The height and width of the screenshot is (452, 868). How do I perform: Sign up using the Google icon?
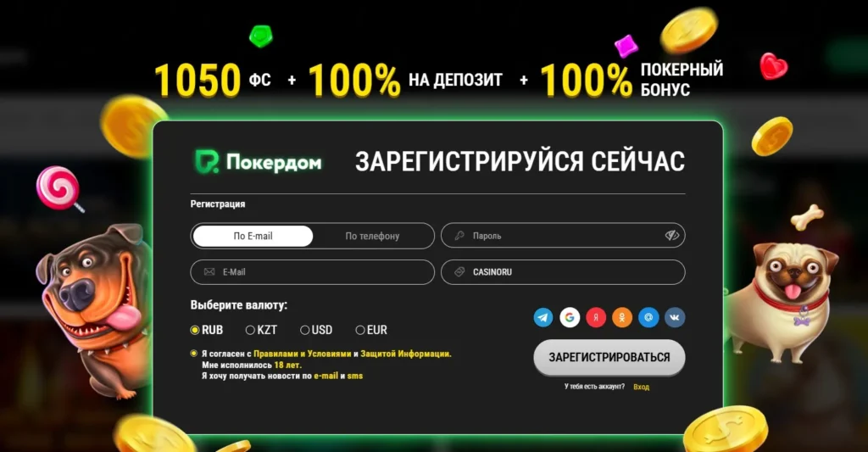pos(570,317)
